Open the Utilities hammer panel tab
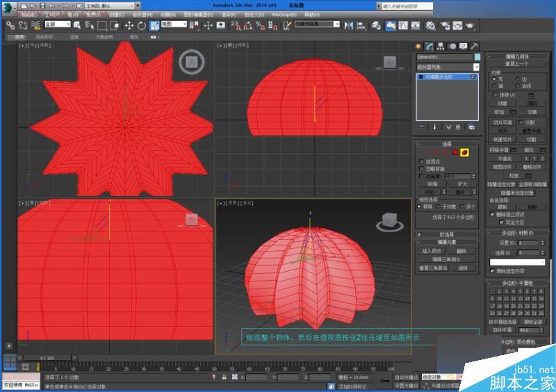This screenshot has width=556, height=392. coord(473,45)
